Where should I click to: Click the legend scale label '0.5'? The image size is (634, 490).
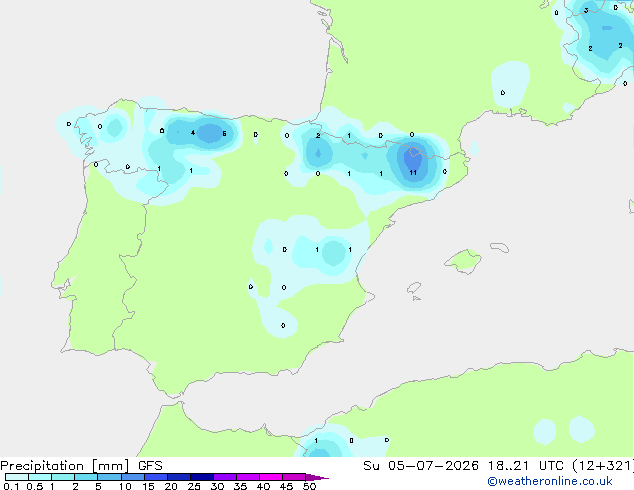pos(34,486)
